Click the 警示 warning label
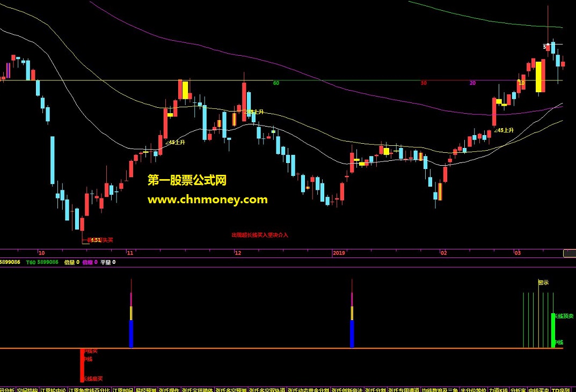Screen dimensions: 576x392 [x=543, y=282]
